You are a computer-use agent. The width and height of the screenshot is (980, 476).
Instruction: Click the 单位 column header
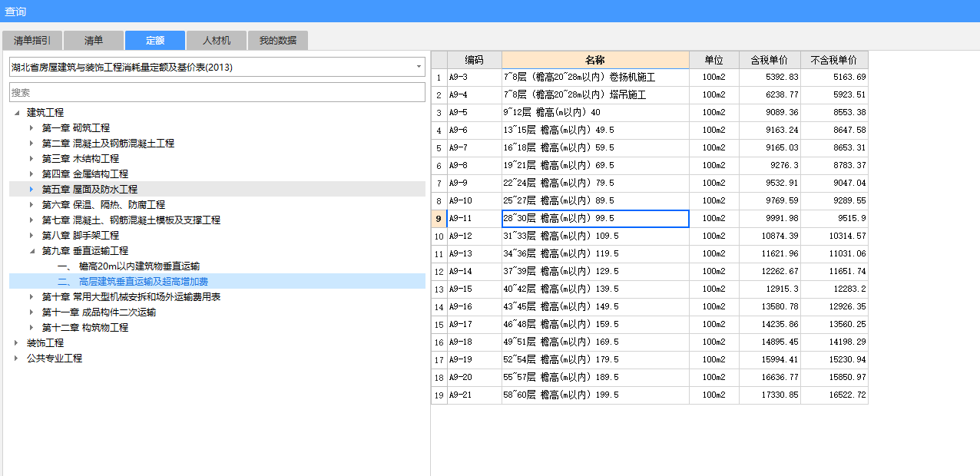point(714,60)
